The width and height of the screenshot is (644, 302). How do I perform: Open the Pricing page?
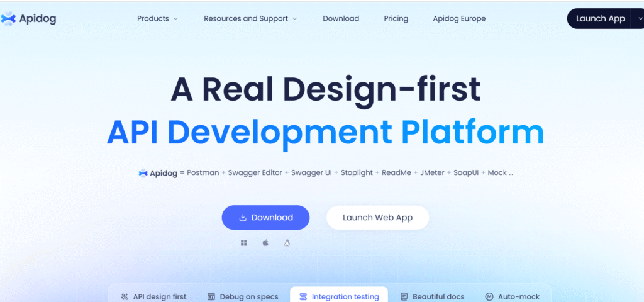pyautogui.click(x=396, y=18)
